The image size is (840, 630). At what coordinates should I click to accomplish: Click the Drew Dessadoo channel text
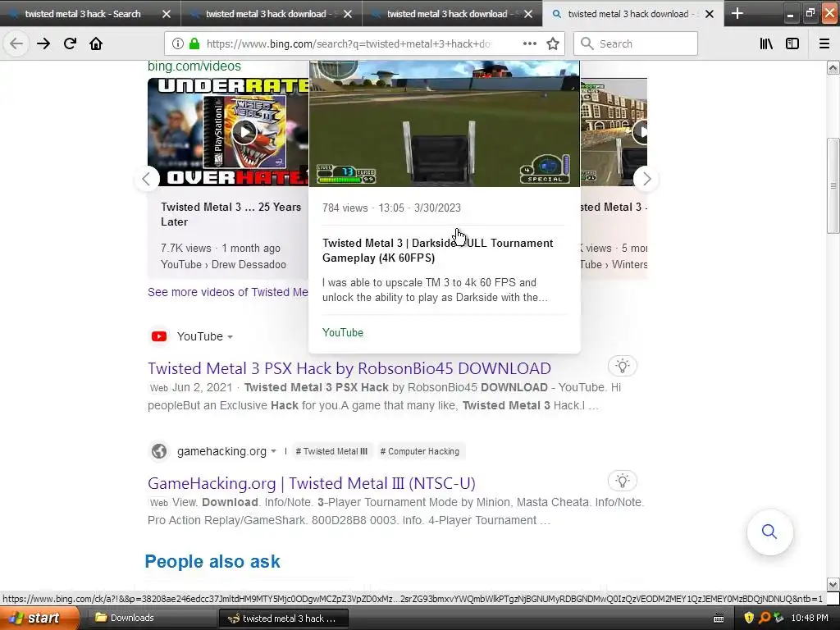click(x=249, y=264)
